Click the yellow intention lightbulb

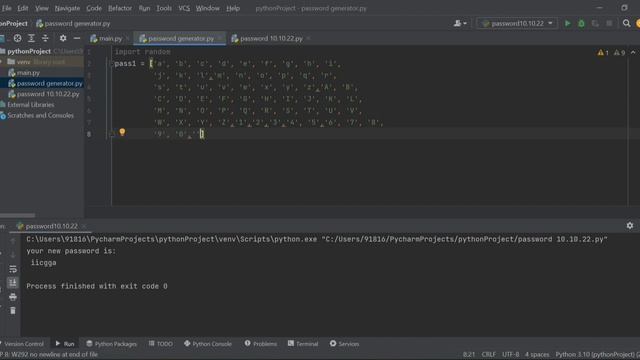click(x=122, y=132)
